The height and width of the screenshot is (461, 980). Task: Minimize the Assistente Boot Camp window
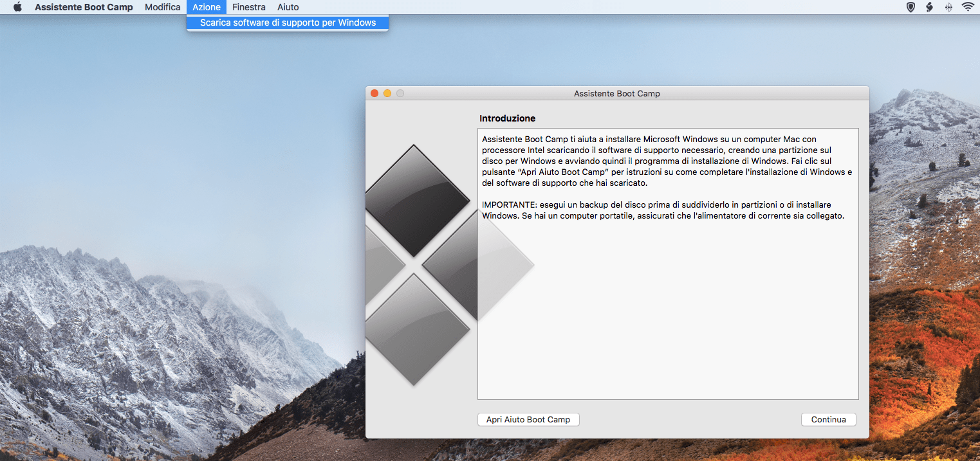click(x=387, y=93)
